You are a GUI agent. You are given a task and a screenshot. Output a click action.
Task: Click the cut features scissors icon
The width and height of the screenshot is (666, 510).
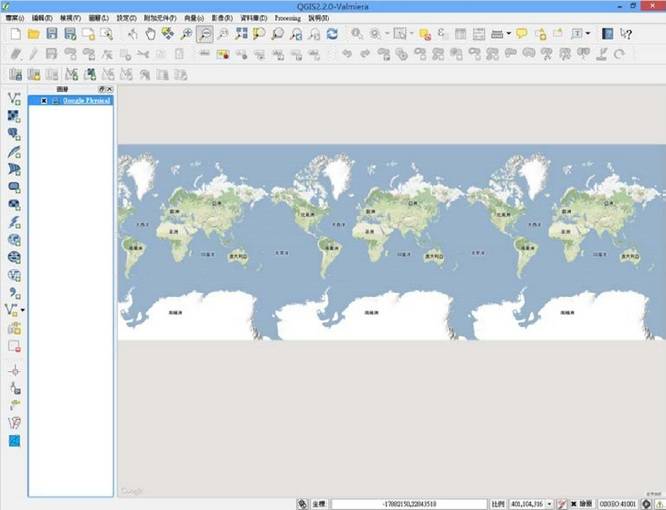[x=143, y=54]
